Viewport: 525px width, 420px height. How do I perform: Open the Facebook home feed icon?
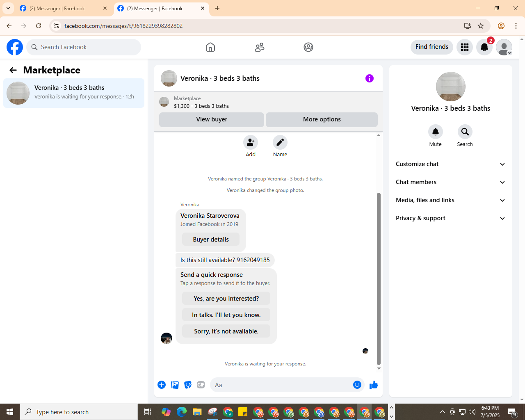(210, 47)
